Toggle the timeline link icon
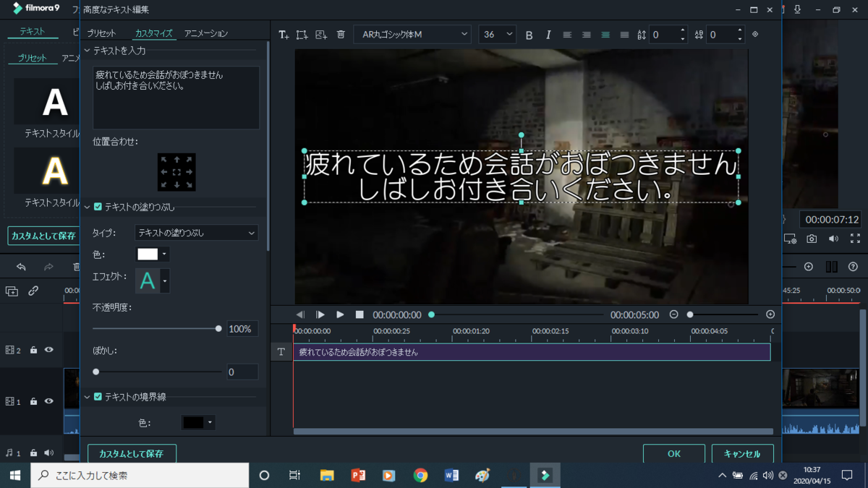 point(33,291)
